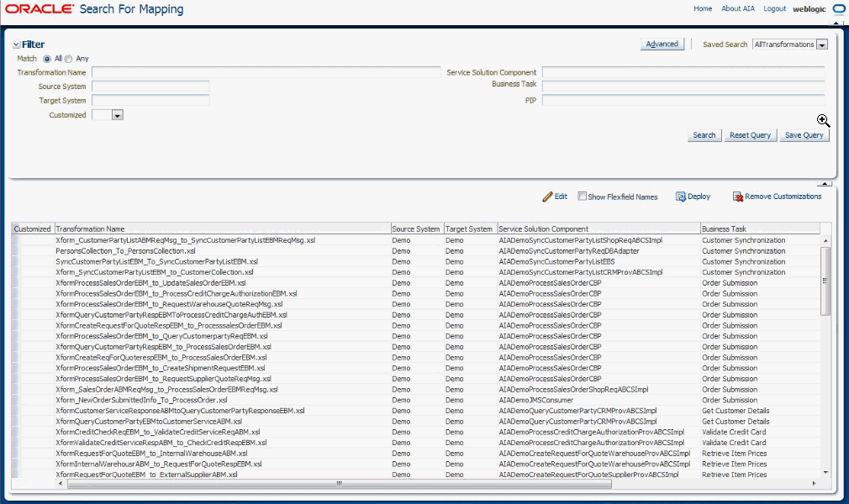The image size is (849, 504).
Task: Click the Remove Customizations red-x icon
Action: coord(738,197)
